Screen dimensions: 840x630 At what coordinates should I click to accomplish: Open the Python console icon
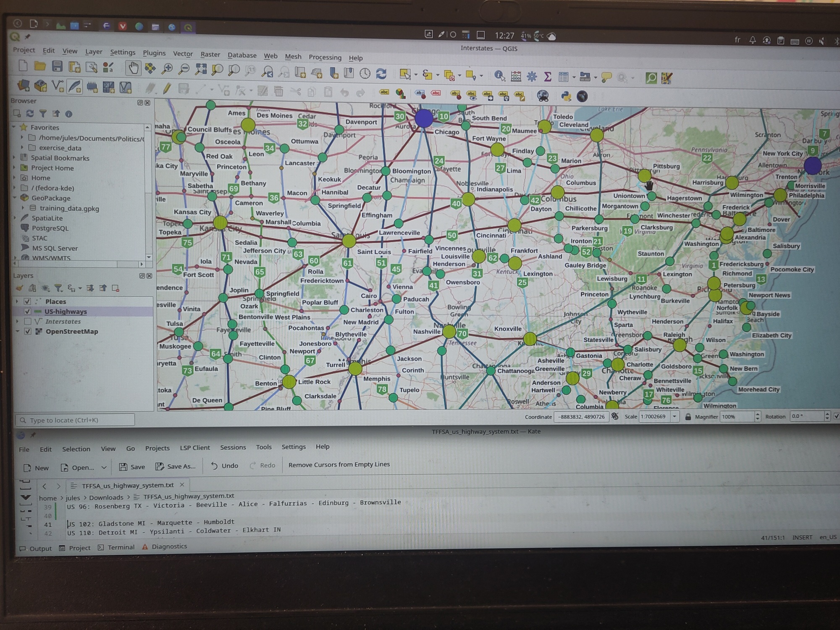[x=566, y=97]
